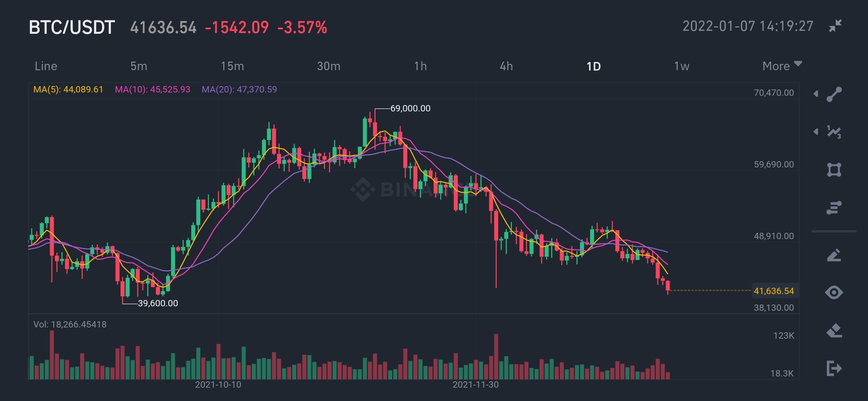Click the tall volume bar near 2021-11-30

pyautogui.click(x=496, y=356)
